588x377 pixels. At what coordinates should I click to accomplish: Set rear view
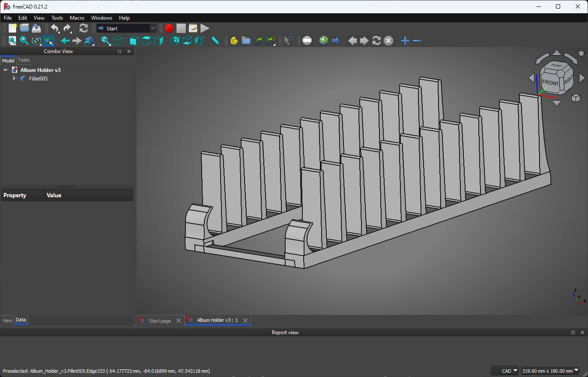[x=175, y=41]
